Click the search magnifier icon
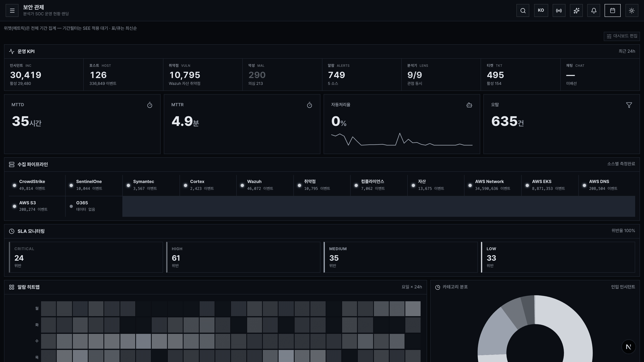The image size is (644, 362). 523,10
